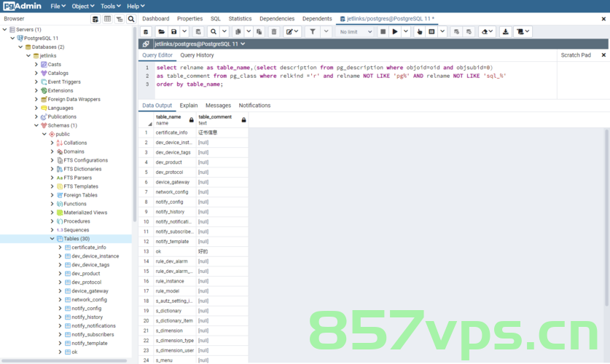Click the Paste rows icon
The height and width of the screenshot is (364, 610).
(259, 32)
